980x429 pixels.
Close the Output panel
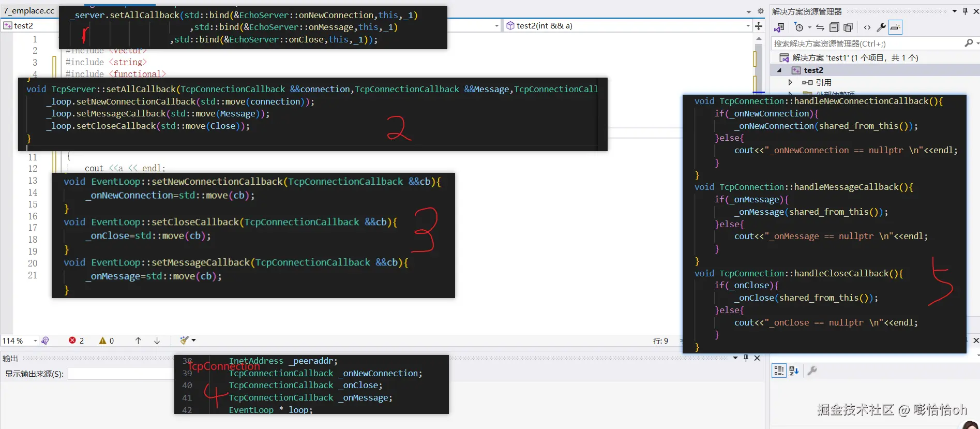pos(757,358)
